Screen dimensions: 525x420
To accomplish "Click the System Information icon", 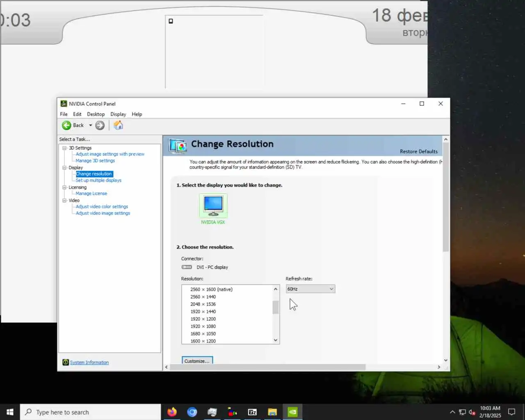I will tap(65, 362).
